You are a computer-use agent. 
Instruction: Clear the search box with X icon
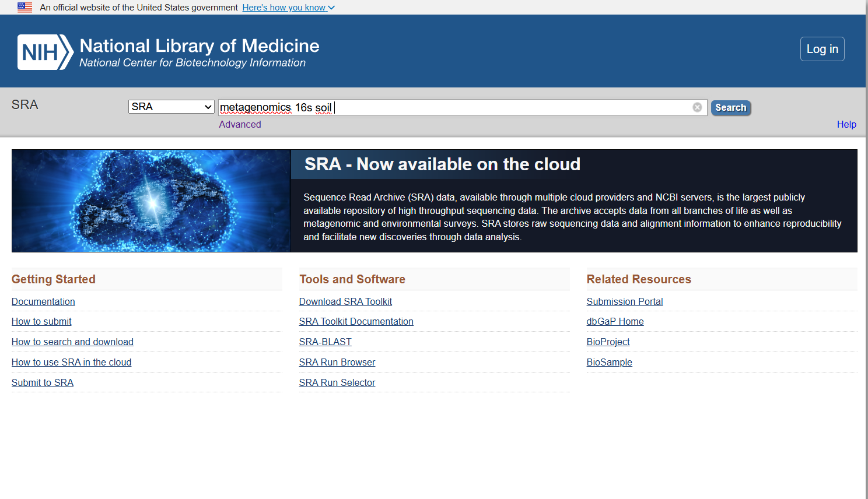(x=697, y=107)
